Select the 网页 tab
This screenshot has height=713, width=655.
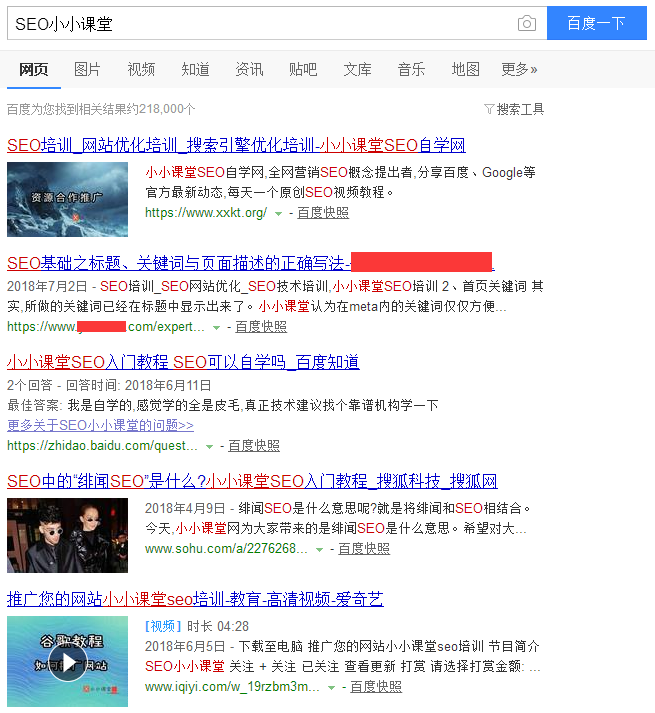(34, 70)
